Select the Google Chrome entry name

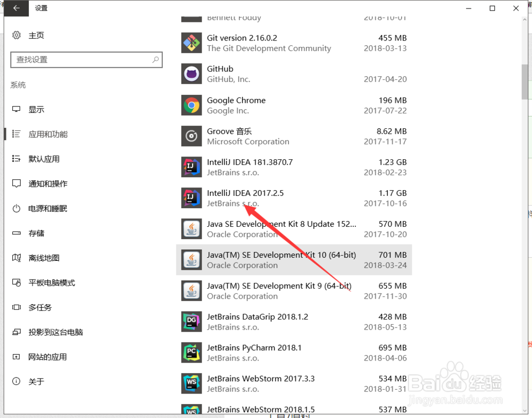pyautogui.click(x=236, y=101)
